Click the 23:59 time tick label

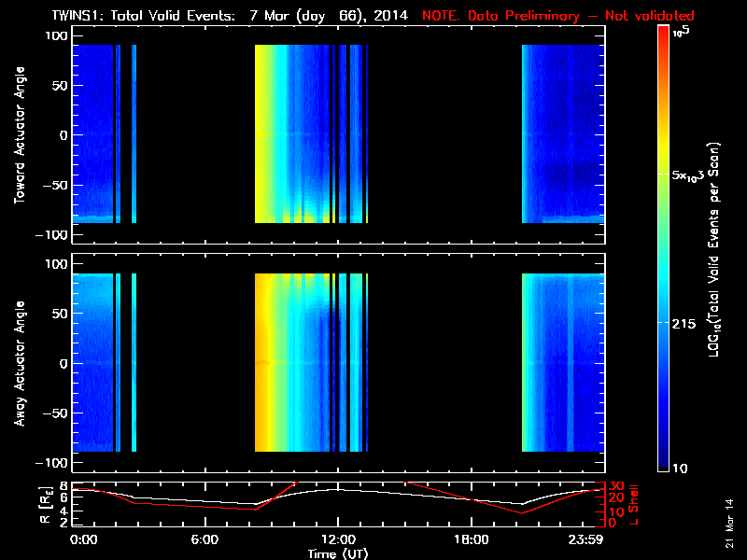pyautogui.click(x=585, y=539)
